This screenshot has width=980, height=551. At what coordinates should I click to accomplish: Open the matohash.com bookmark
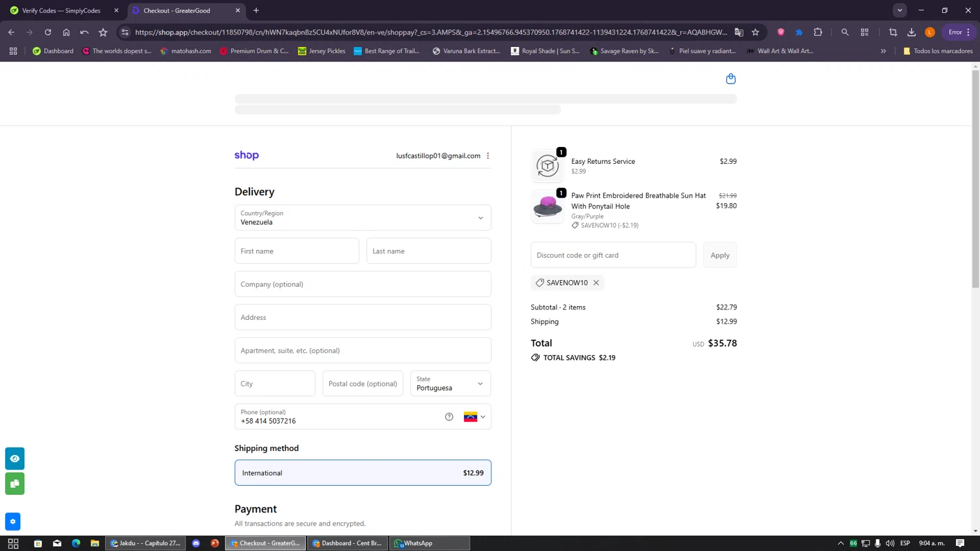[185, 51]
